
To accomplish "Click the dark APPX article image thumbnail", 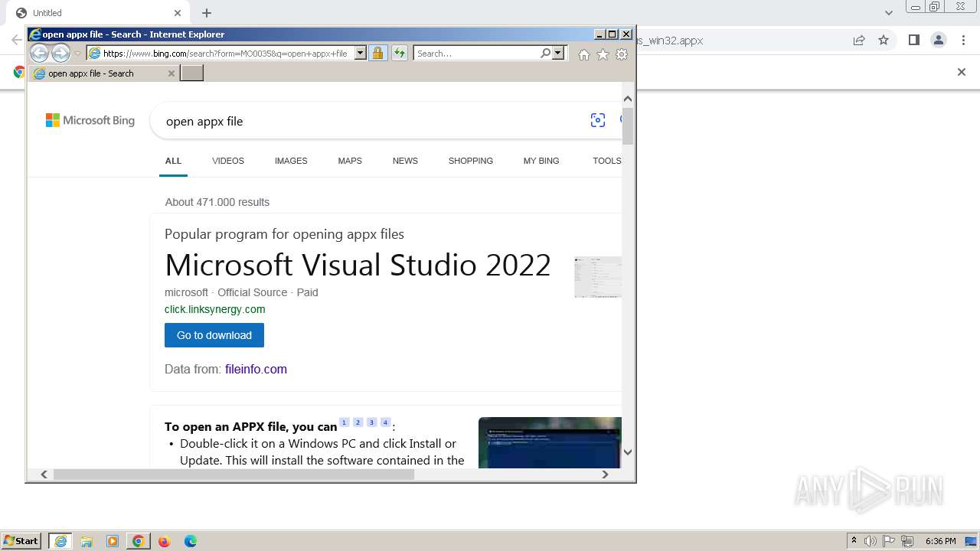I will tap(550, 442).
